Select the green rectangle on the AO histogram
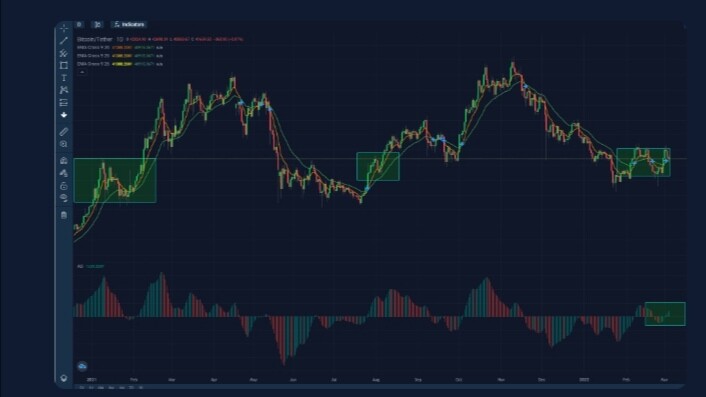The image size is (706, 397). [x=665, y=314]
